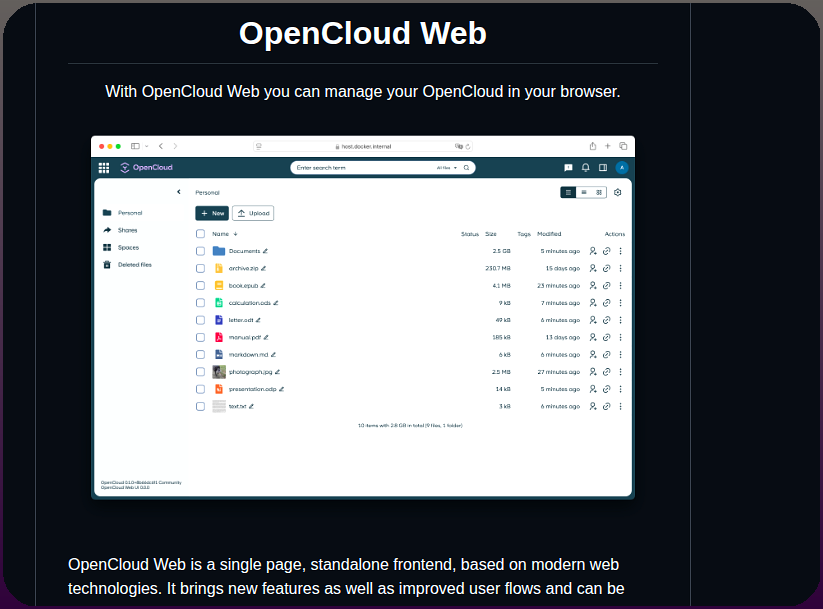Select calculation.ods with its checkbox
Image resolution: width=823 pixels, height=609 pixels.
tap(201, 303)
